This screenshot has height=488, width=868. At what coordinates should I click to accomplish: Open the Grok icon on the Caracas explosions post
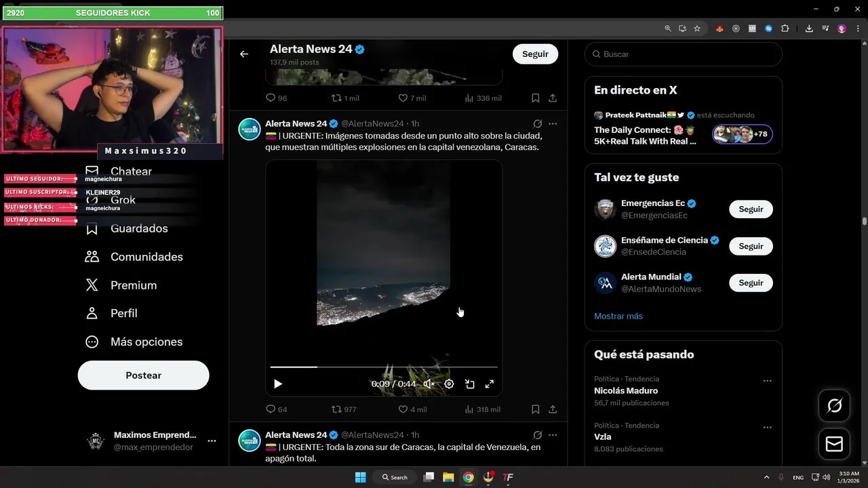[537, 124]
